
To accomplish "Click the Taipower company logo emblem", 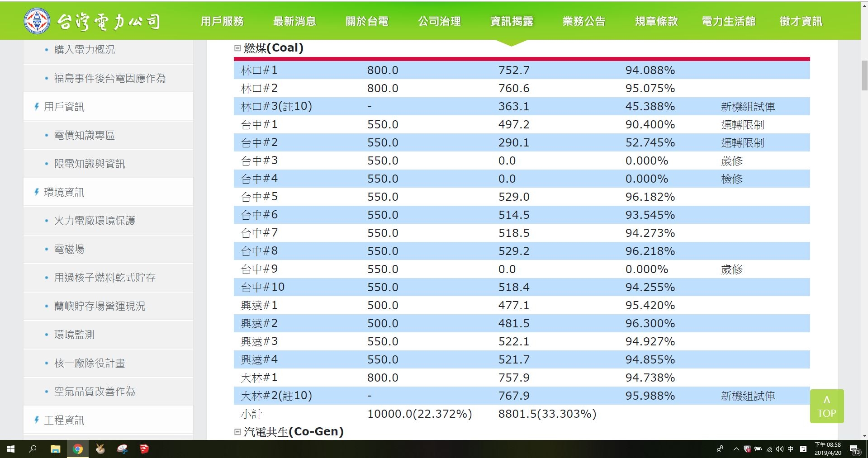I will (x=37, y=21).
